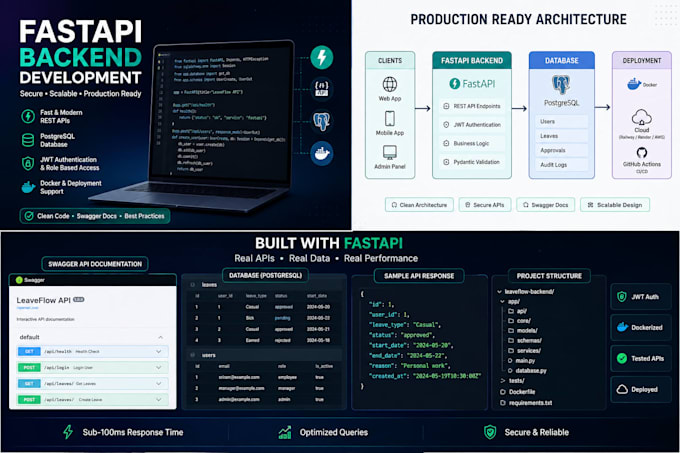Click the Scalable Design badge
Image resolution: width=680 pixels, height=453 pixels.
pyautogui.click(x=615, y=205)
